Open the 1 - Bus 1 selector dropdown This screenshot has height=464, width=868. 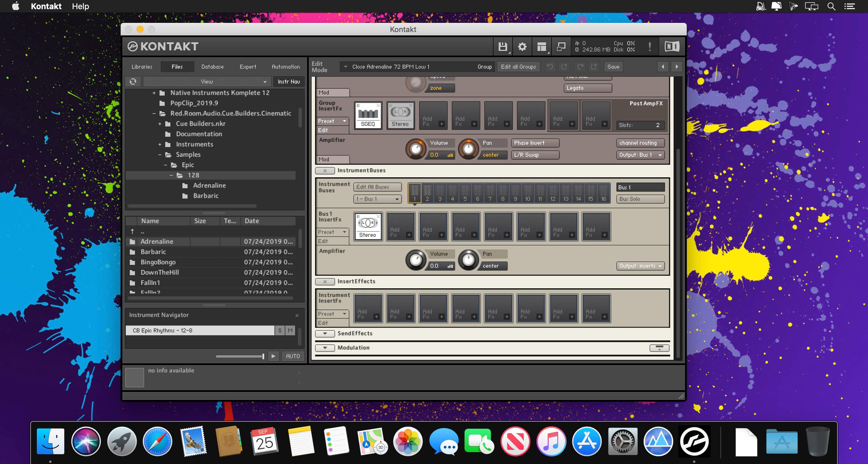(x=377, y=199)
